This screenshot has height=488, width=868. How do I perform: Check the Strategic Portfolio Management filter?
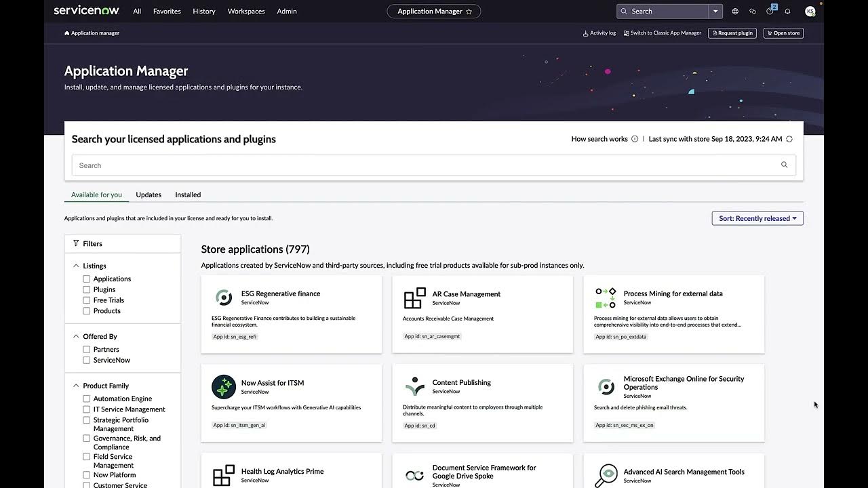(x=86, y=420)
